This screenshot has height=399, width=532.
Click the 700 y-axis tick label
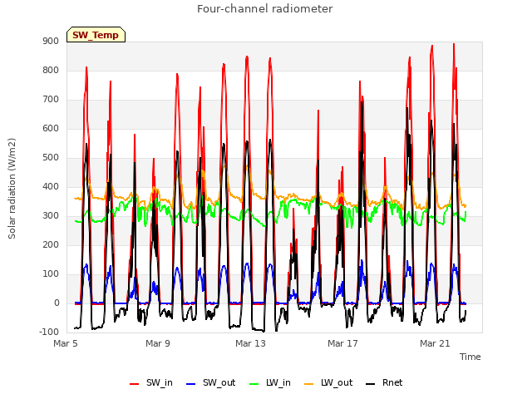coord(51,100)
